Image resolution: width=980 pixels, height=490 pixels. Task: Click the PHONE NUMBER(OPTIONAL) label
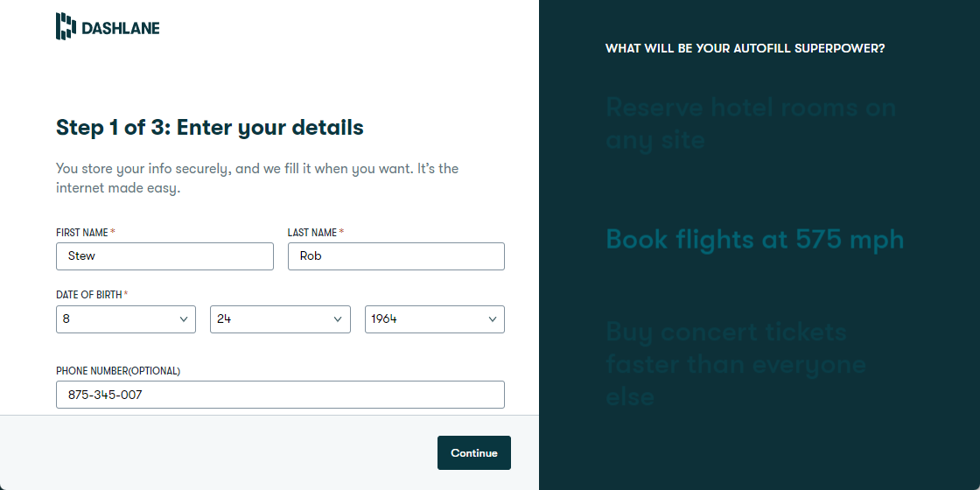coord(118,371)
